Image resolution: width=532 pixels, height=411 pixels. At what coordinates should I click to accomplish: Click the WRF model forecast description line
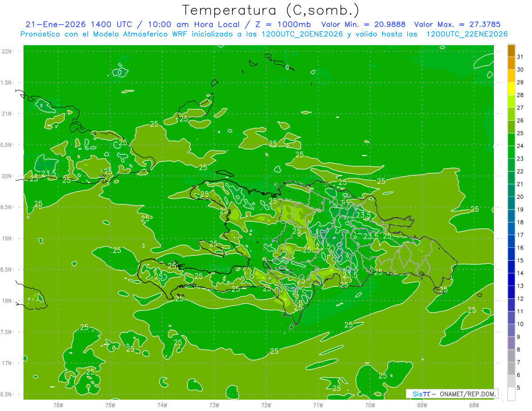click(x=264, y=34)
